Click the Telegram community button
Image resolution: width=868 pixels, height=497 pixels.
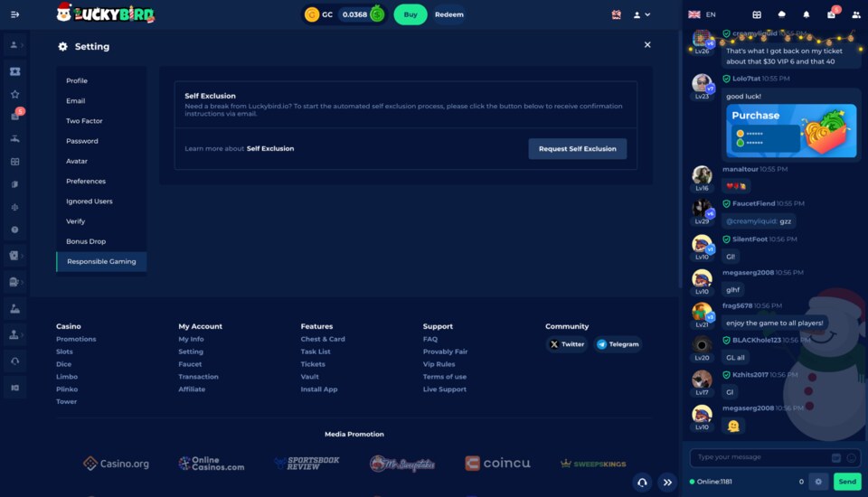coord(618,344)
